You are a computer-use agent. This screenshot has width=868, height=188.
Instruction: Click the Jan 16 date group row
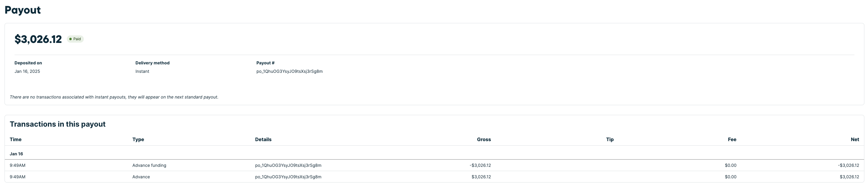coord(16,154)
